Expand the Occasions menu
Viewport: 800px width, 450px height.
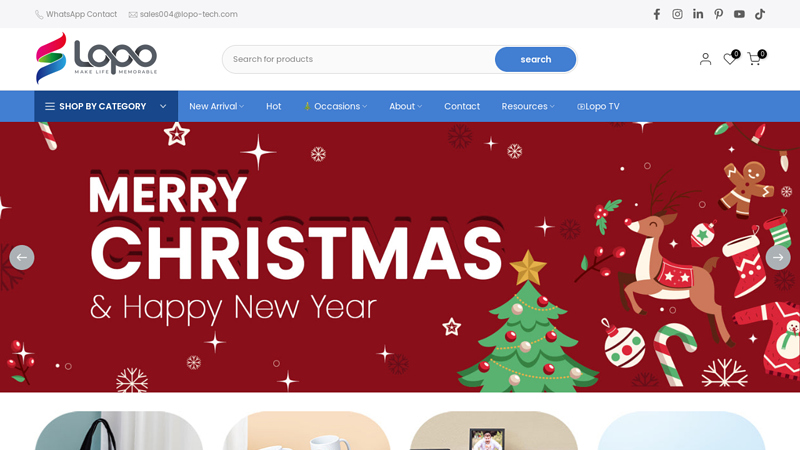click(336, 106)
